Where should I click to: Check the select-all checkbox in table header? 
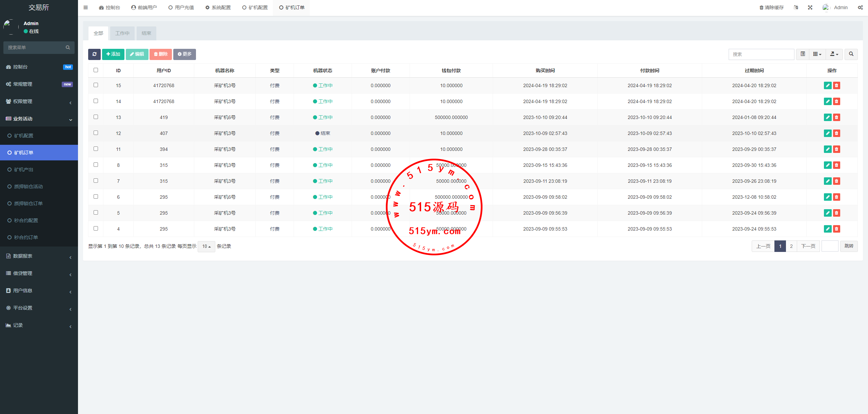[x=96, y=70]
